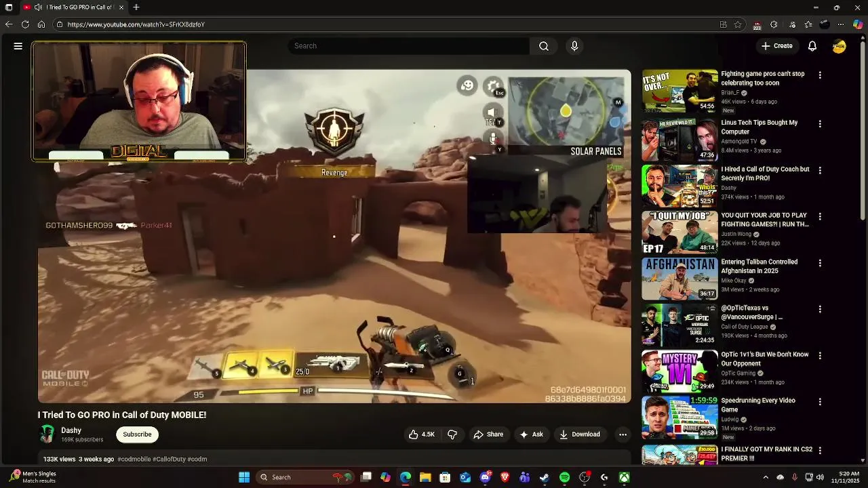868x488 pixels.
Task: Show hidden system tray icons chevron
Action: tap(766, 477)
